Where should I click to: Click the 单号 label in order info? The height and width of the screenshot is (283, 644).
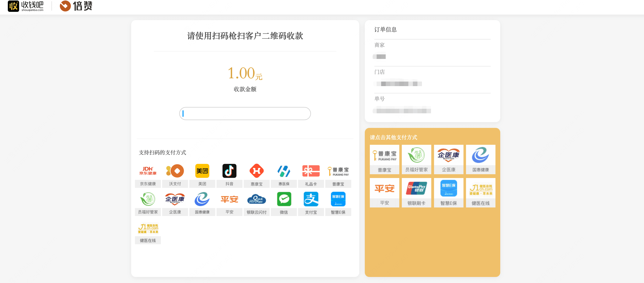point(379,99)
